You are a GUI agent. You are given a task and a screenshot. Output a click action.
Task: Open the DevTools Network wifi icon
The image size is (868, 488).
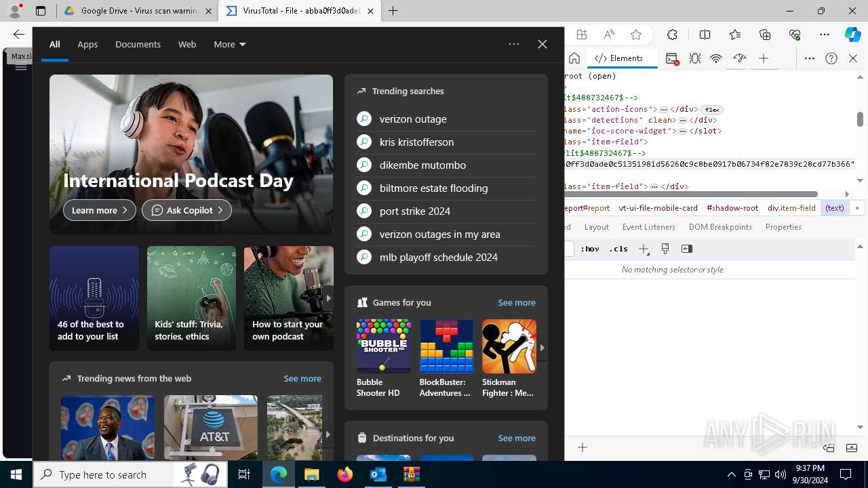pyautogui.click(x=716, y=58)
